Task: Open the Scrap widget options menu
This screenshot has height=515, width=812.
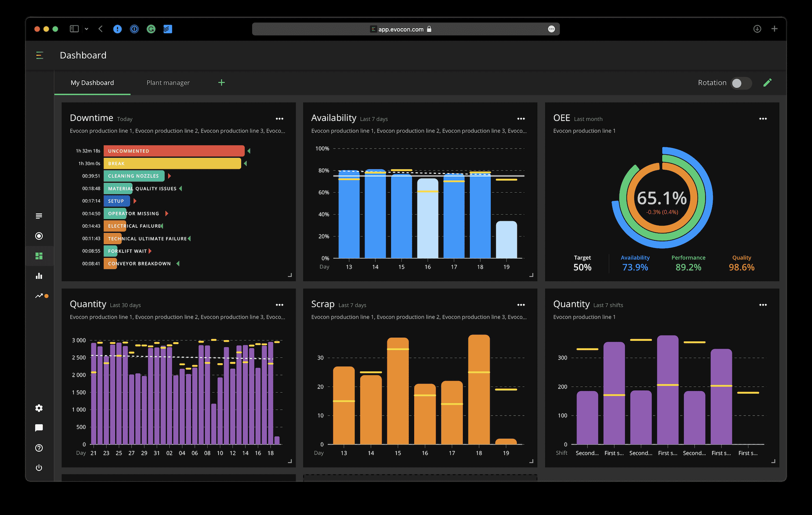Action: pos(521,304)
